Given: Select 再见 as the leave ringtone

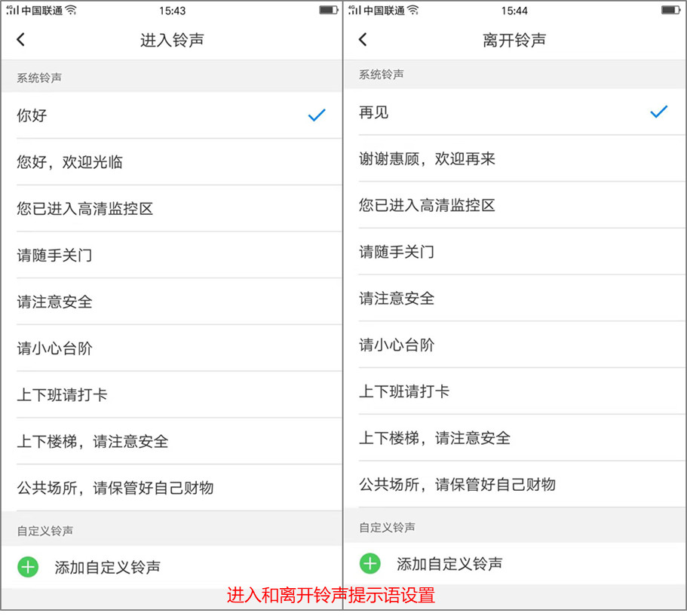Looking at the screenshot, I should pyautogui.click(x=374, y=112).
